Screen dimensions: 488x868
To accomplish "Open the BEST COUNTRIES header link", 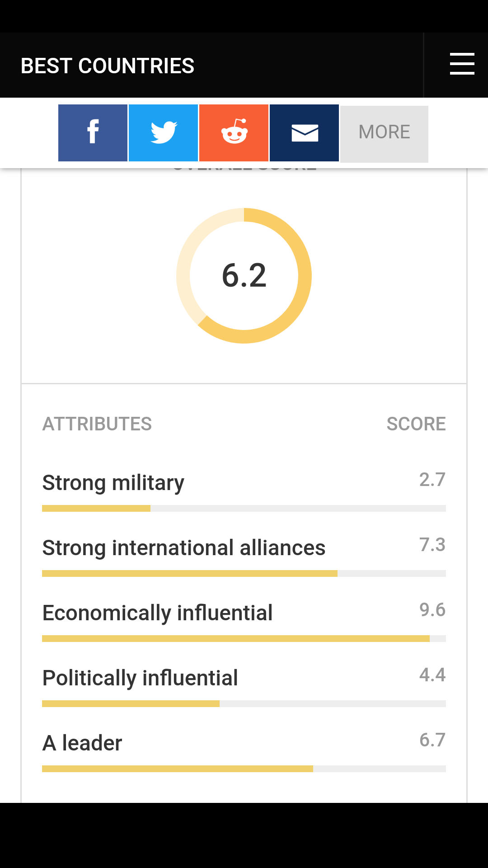I will (x=108, y=66).
